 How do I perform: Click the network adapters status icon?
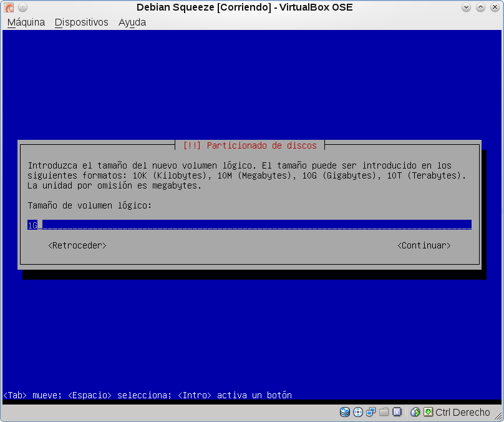click(x=371, y=412)
